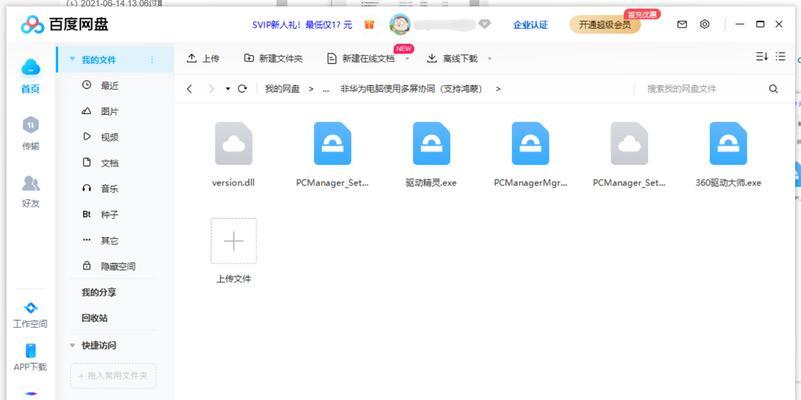Open the 工作空间 workspace
This screenshot has width=801, height=400.
pyautogui.click(x=31, y=315)
